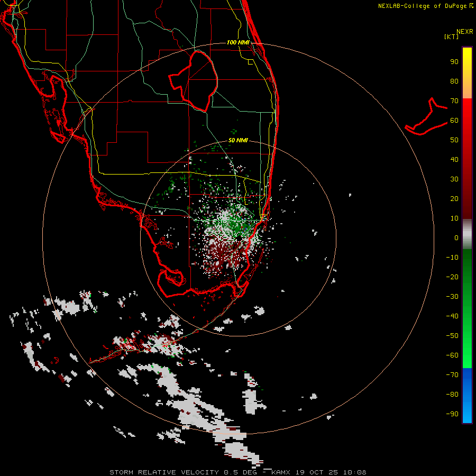The image size is (476, 476).
Task: Click the gray zero-velocity color bar segment
Action: point(467,234)
